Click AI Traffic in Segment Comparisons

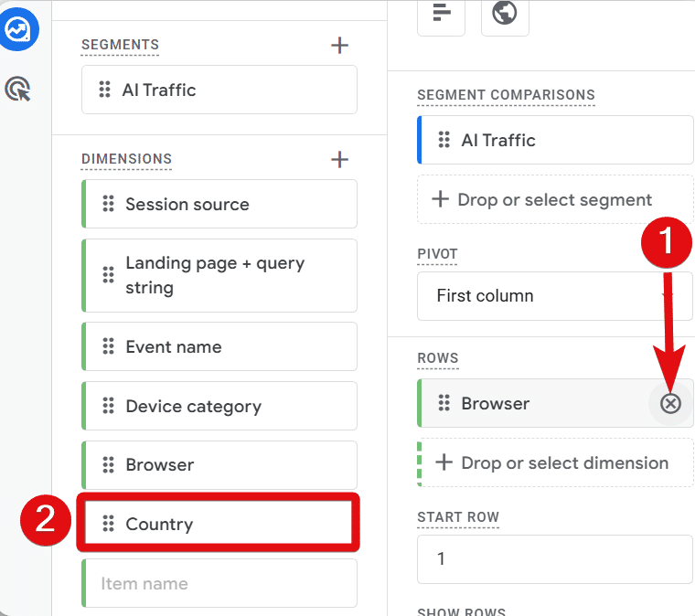point(555,140)
